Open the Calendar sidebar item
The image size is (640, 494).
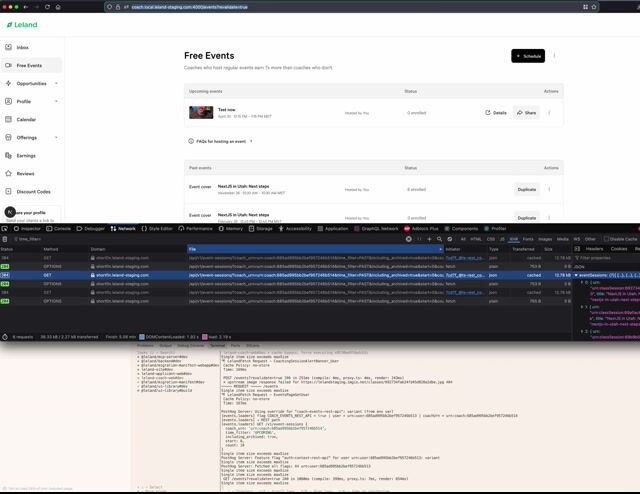(26, 120)
